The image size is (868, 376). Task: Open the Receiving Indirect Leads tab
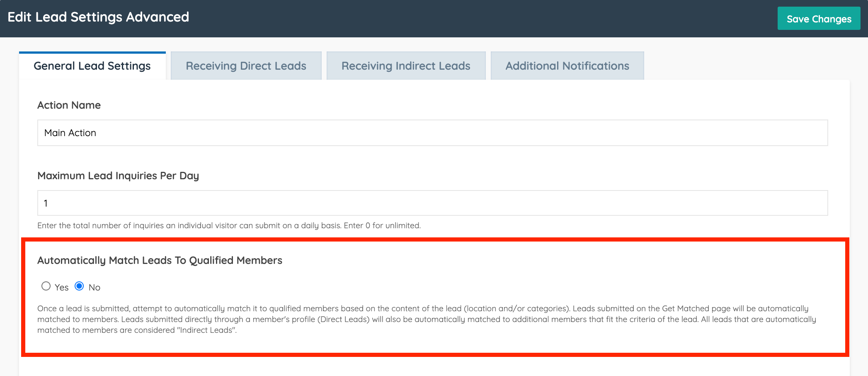[x=406, y=66]
